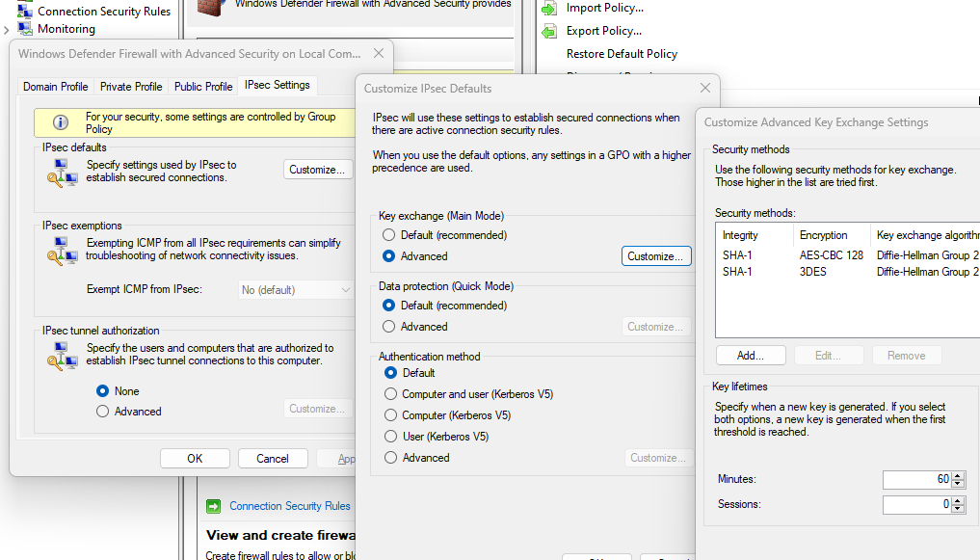Decrease the Minutes key lifetime value
Screen dimensions: 980x560
[x=958, y=485]
